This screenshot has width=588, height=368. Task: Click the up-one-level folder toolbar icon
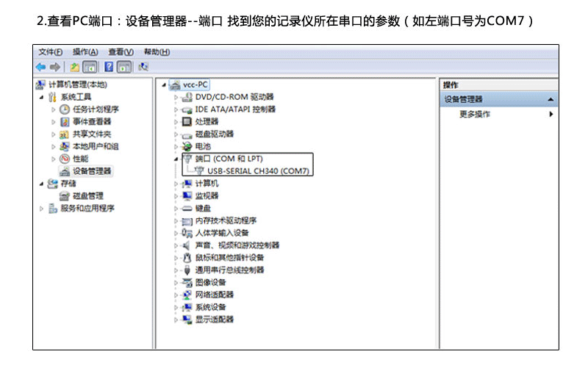[74, 67]
